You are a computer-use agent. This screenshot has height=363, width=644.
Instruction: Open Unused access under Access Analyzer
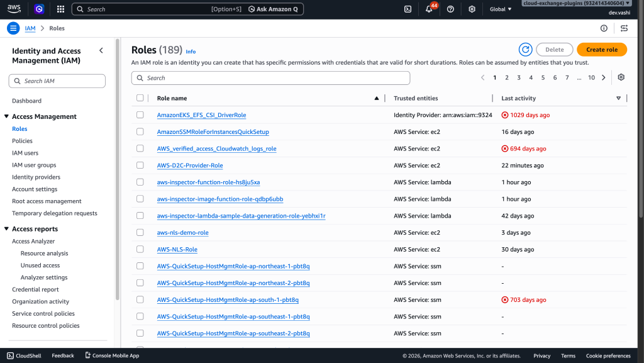coord(40,265)
